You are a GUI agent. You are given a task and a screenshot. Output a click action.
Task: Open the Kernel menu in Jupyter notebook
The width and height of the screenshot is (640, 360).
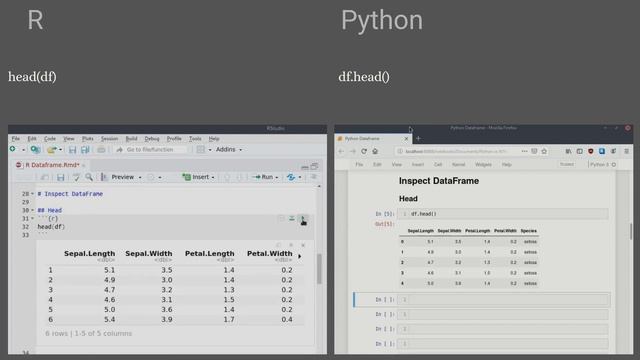[458, 164]
